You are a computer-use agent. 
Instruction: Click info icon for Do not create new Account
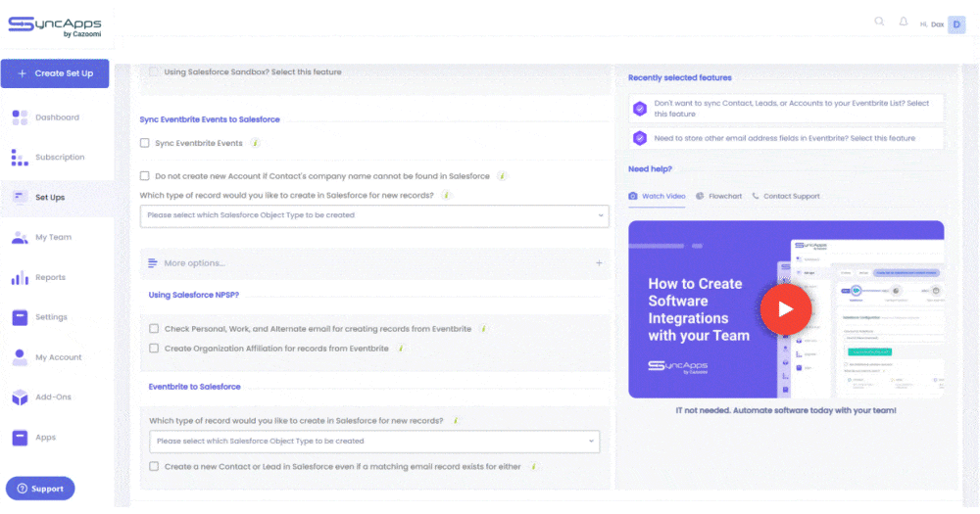[x=501, y=176]
